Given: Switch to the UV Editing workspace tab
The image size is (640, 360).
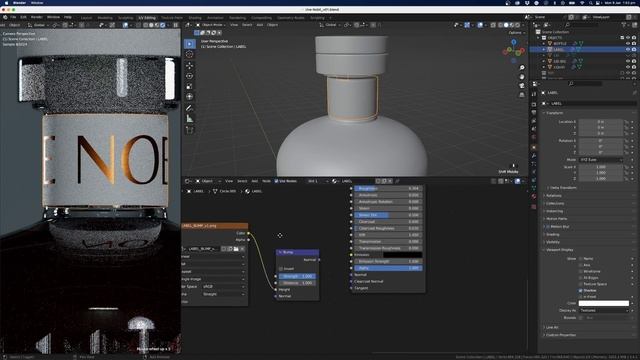Looking at the screenshot, I should [x=147, y=18].
